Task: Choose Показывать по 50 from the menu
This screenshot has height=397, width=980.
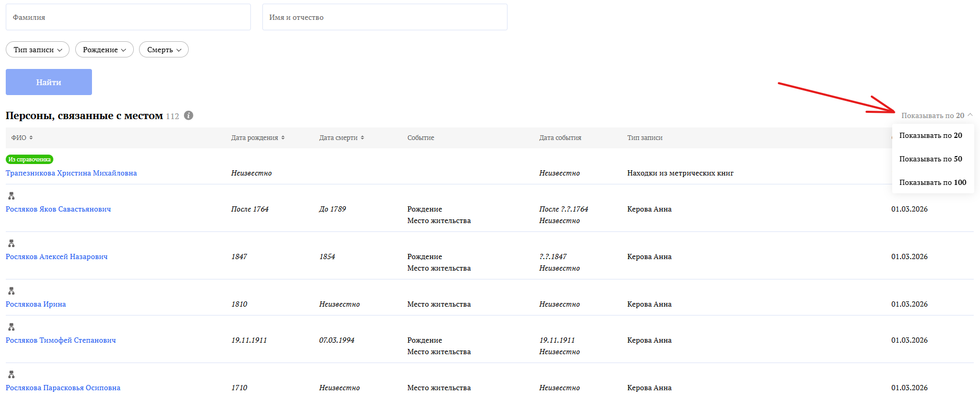Action: pyautogui.click(x=930, y=159)
